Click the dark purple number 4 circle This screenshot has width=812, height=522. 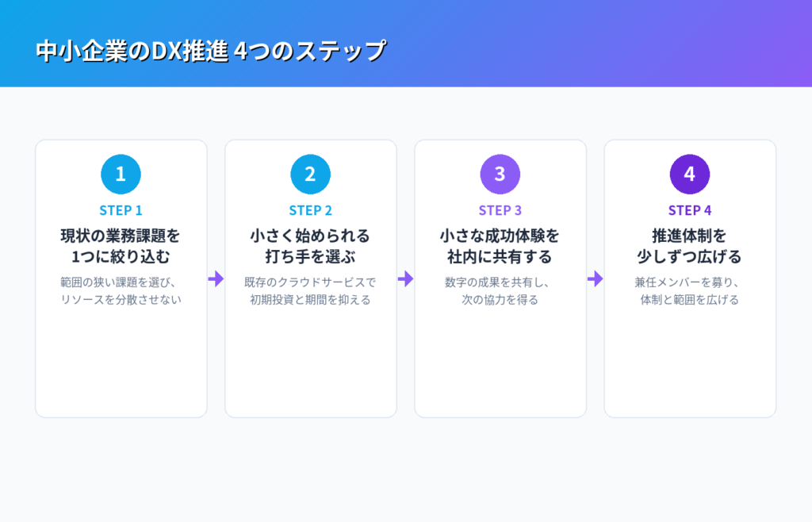pos(690,174)
